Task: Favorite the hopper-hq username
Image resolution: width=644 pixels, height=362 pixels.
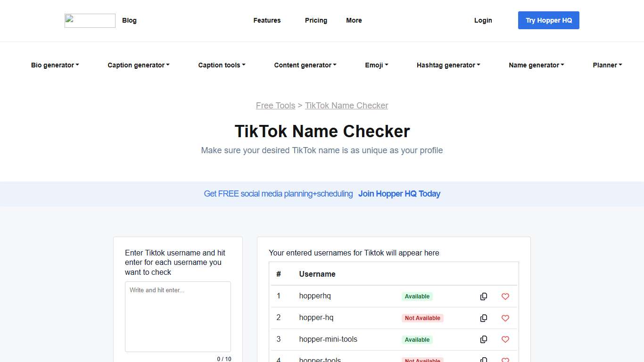Action: click(505, 318)
